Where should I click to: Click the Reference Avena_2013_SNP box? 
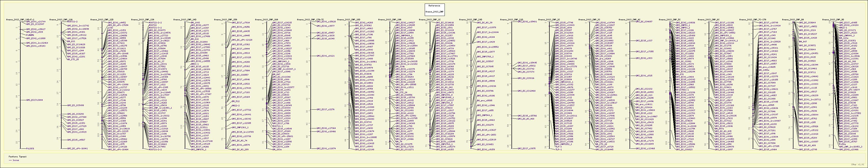click(435, 8)
